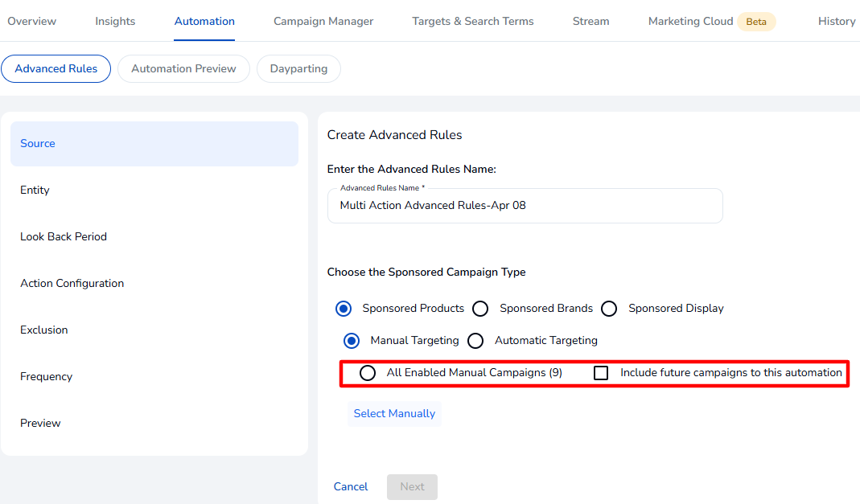This screenshot has width=860, height=504.
Task: Open the Targets & Search Terms tab
Action: click(x=473, y=21)
